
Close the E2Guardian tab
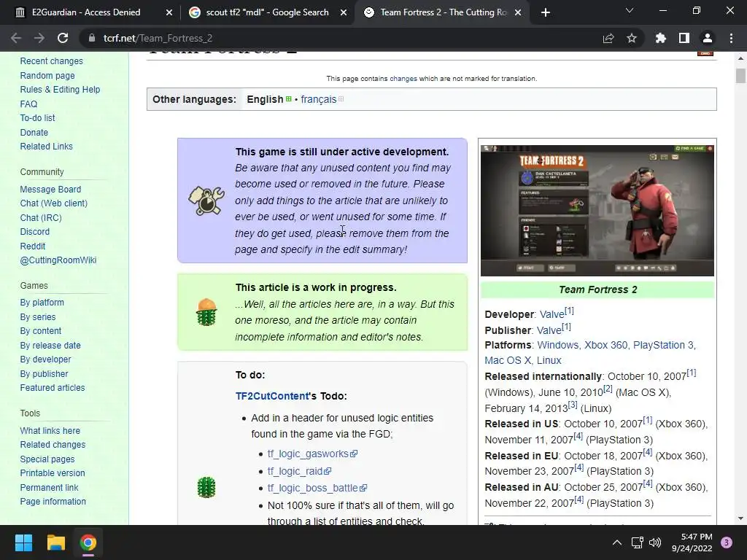click(x=169, y=13)
